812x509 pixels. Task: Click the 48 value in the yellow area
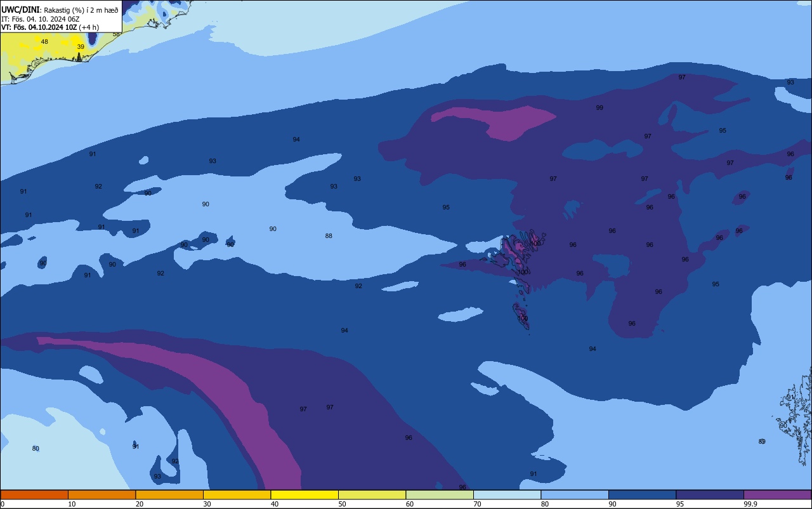[44, 42]
